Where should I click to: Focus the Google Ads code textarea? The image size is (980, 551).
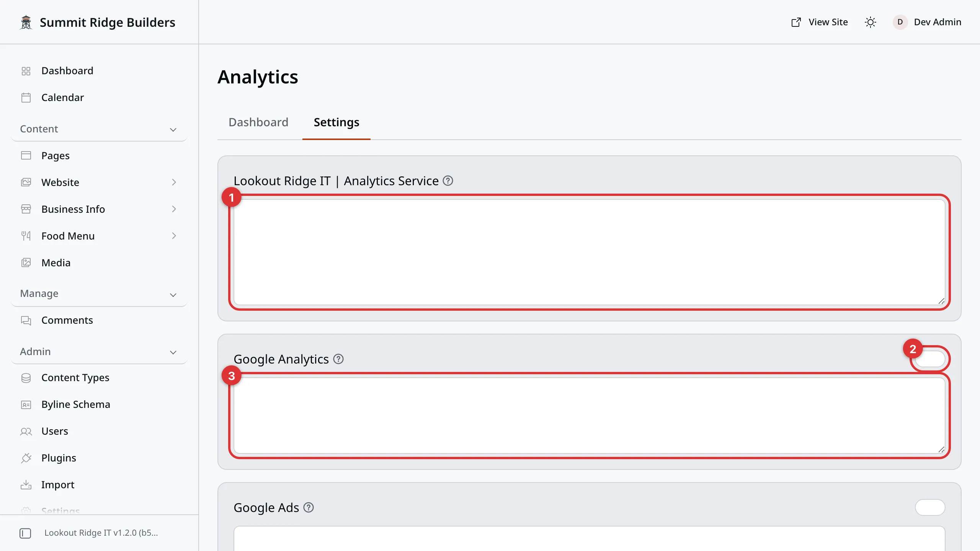coord(590,538)
